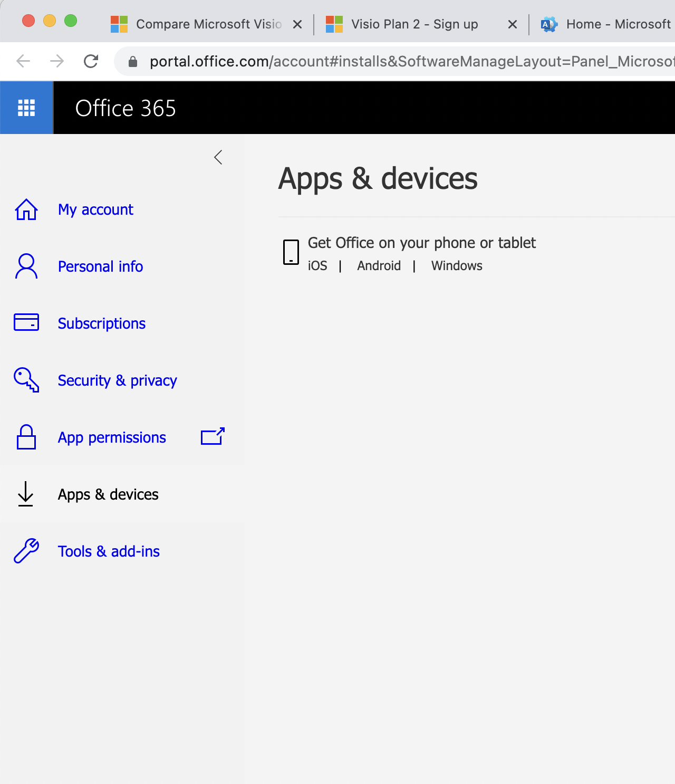Click the Tools & add-ins wrench icon
The height and width of the screenshot is (784, 675).
click(x=26, y=551)
